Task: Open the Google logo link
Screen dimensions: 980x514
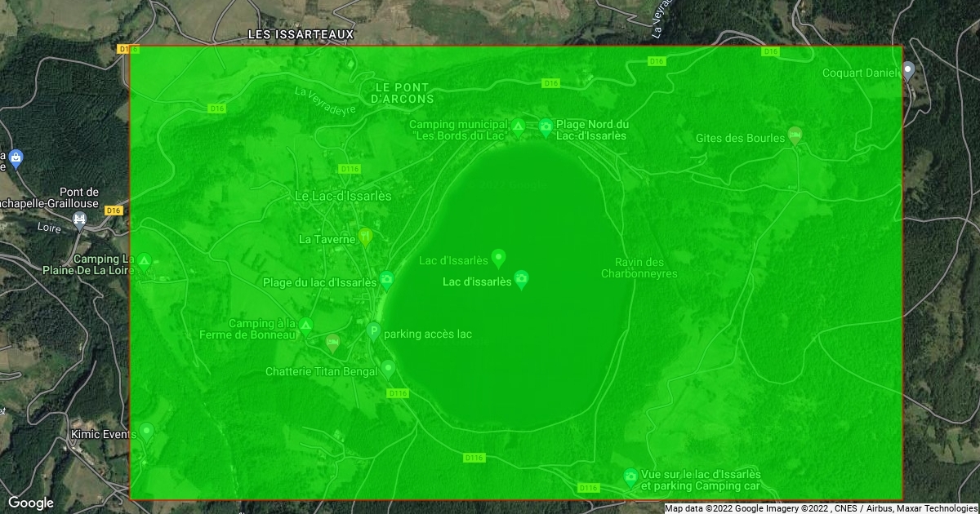Action: pyautogui.click(x=31, y=503)
